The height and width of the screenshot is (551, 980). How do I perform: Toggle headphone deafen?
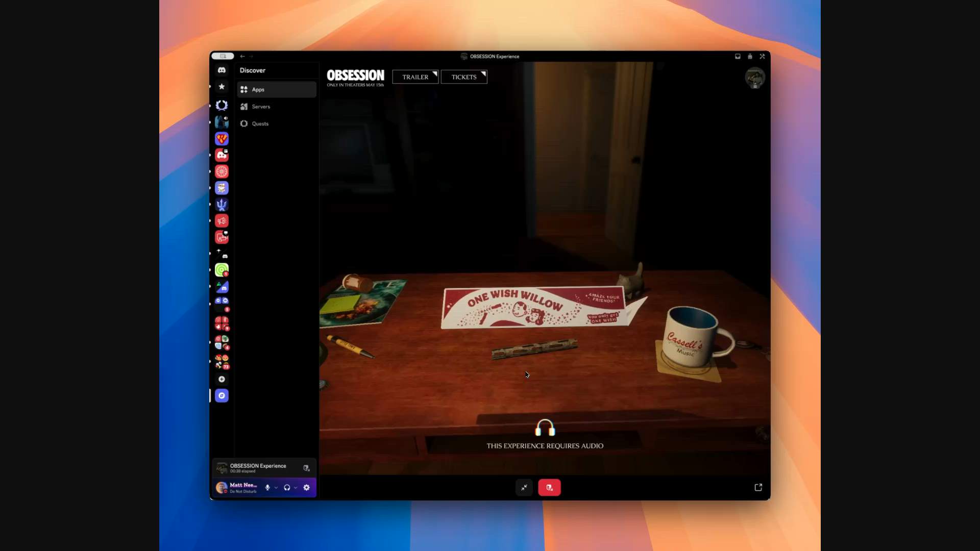(x=287, y=488)
